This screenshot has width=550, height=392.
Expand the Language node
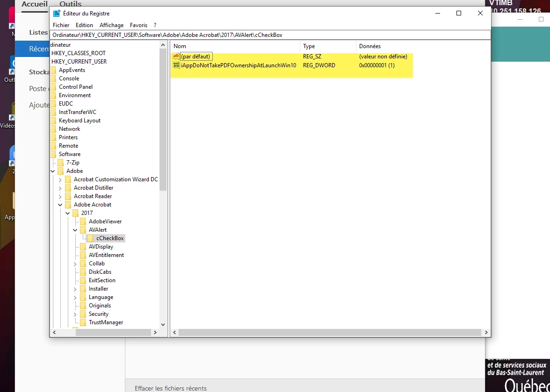[x=75, y=298]
